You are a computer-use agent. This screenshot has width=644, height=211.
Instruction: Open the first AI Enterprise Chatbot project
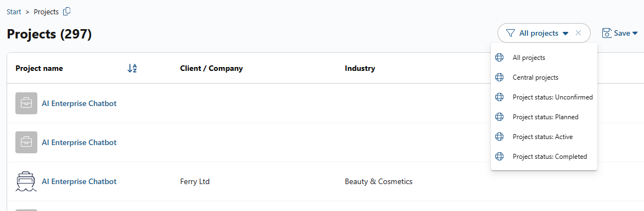79,103
